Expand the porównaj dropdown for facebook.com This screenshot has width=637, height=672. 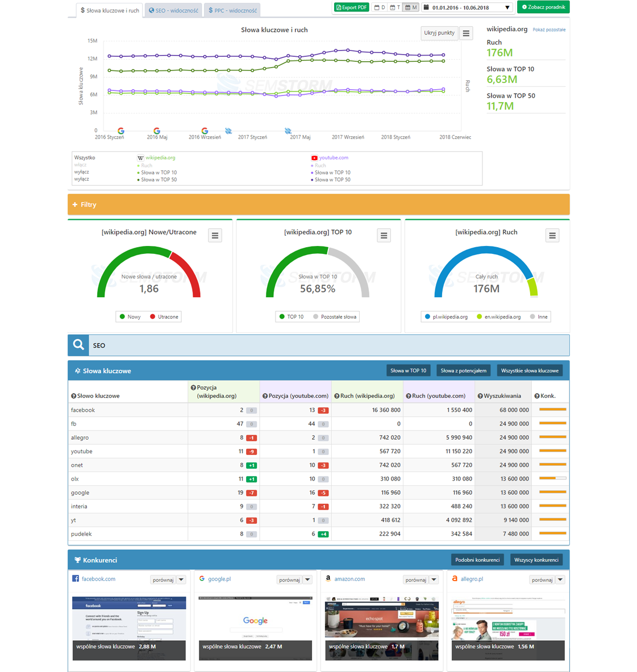coord(181,580)
